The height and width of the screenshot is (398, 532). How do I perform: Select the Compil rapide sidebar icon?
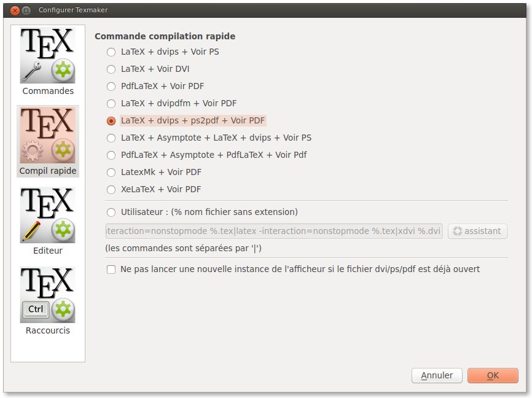tap(48, 141)
